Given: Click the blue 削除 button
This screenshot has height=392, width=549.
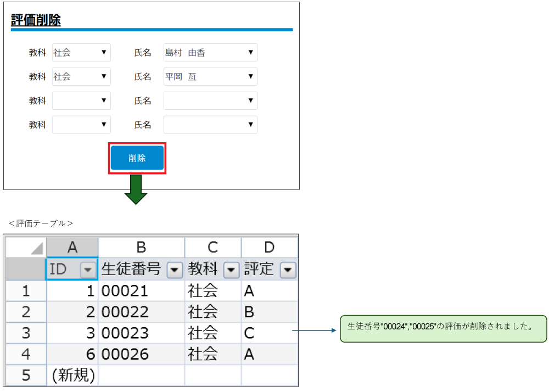Looking at the screenshot, I should pyautogui.click(x=137, y=158).
